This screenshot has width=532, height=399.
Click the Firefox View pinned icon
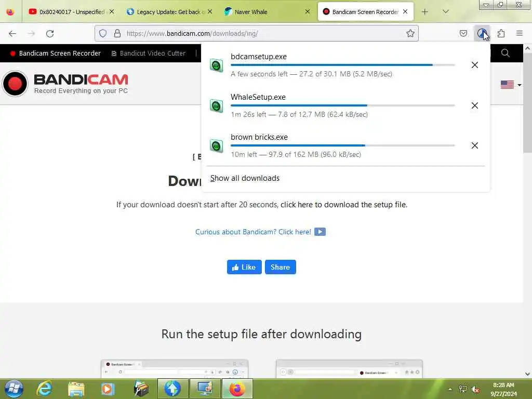10,12
